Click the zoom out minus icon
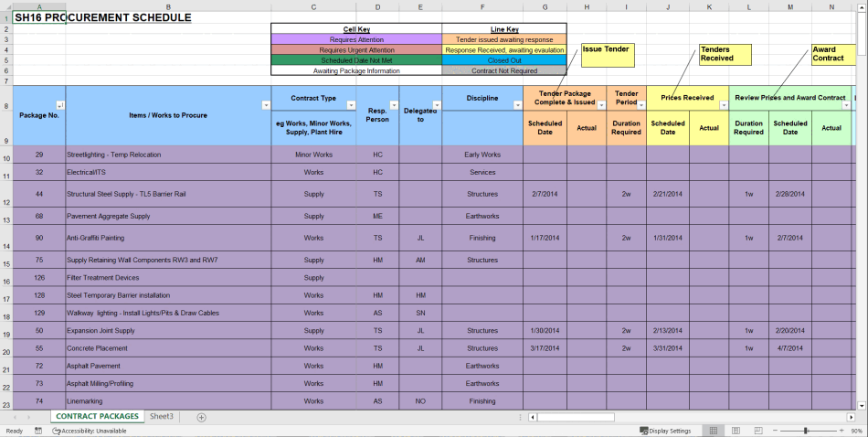This screenshot has height=437, width=868. point(775,431)
